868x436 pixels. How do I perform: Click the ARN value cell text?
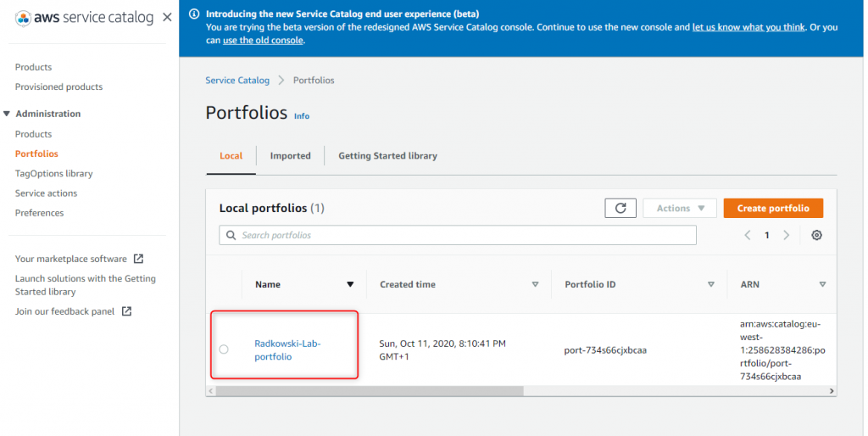point(782,350)
